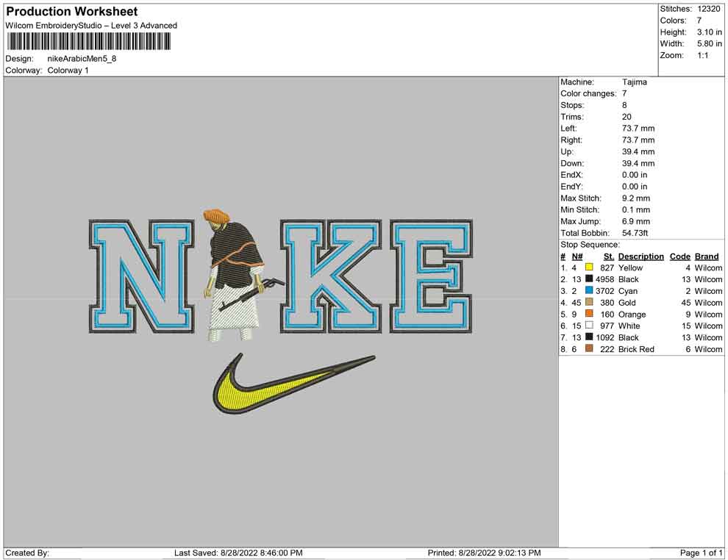The height and width of the screenshot is (560, 728).
Task: Click the Production Worksheet title
Action: (x=72, y=12)
